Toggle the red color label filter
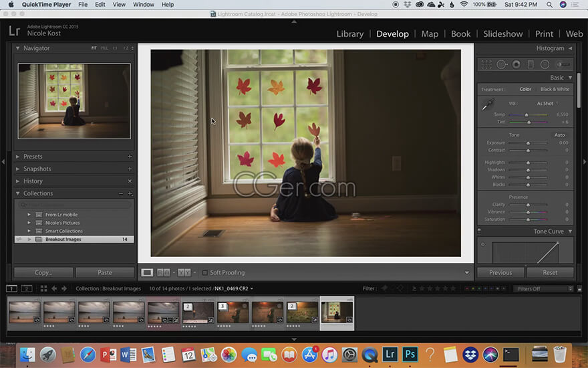The image size is (588, 368). [x=467, y=288]
